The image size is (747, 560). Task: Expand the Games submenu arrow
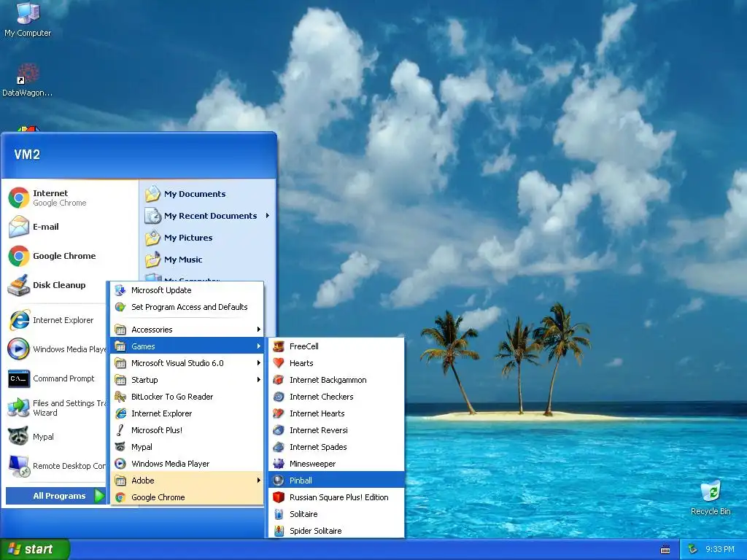pyautogui.click(x=259, y=346)
